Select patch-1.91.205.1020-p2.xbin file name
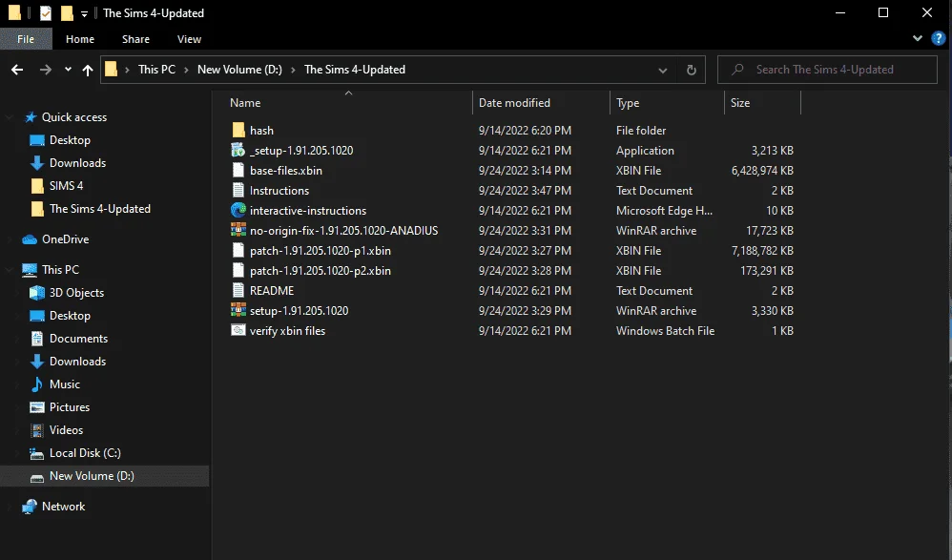This screenshot has height=560, width=952. pos(320,271)
